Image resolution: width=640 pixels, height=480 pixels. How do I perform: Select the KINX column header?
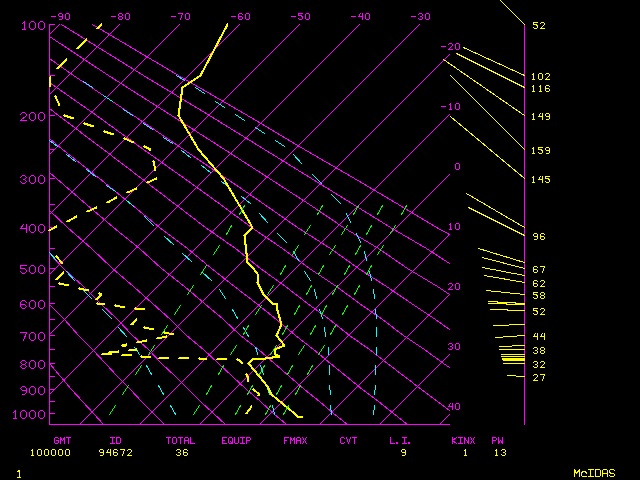click(461, 440)
